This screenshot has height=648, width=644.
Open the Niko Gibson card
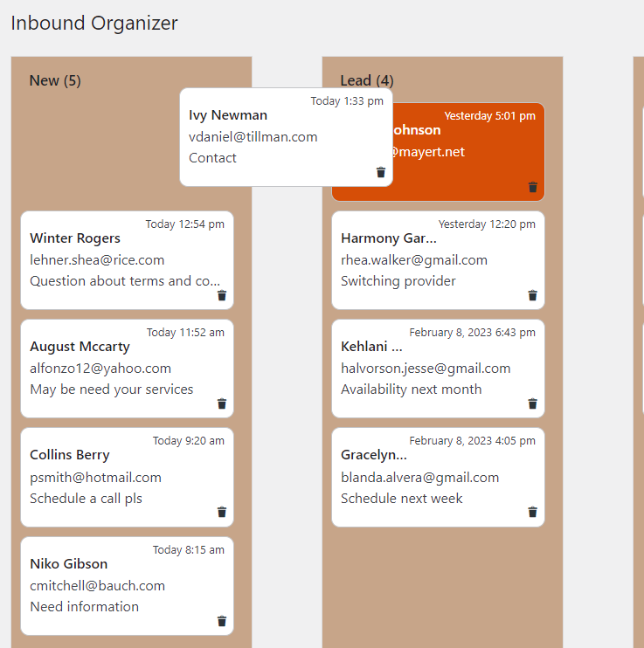[x=69, y=564]
